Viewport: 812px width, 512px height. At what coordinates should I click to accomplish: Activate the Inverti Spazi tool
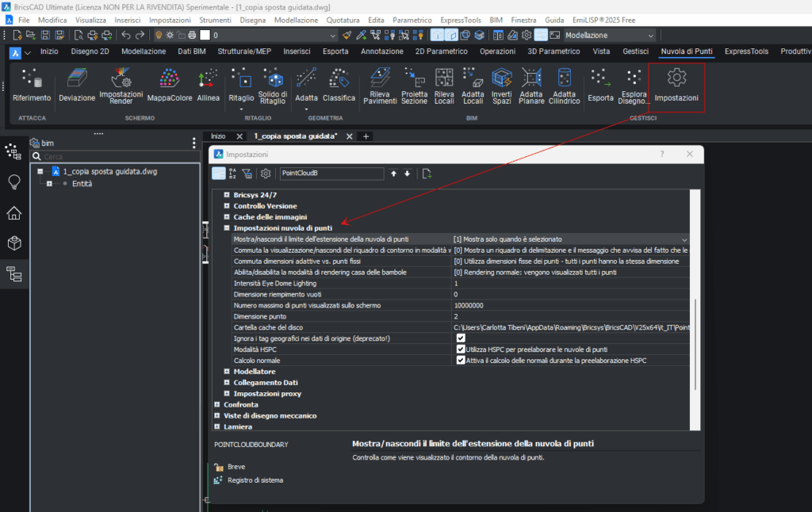coord(501,86)
